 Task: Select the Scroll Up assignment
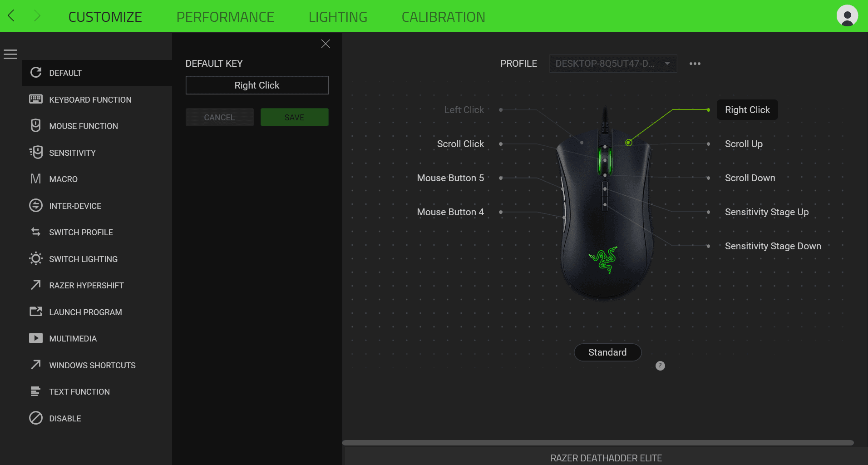[x=744, y=144]
